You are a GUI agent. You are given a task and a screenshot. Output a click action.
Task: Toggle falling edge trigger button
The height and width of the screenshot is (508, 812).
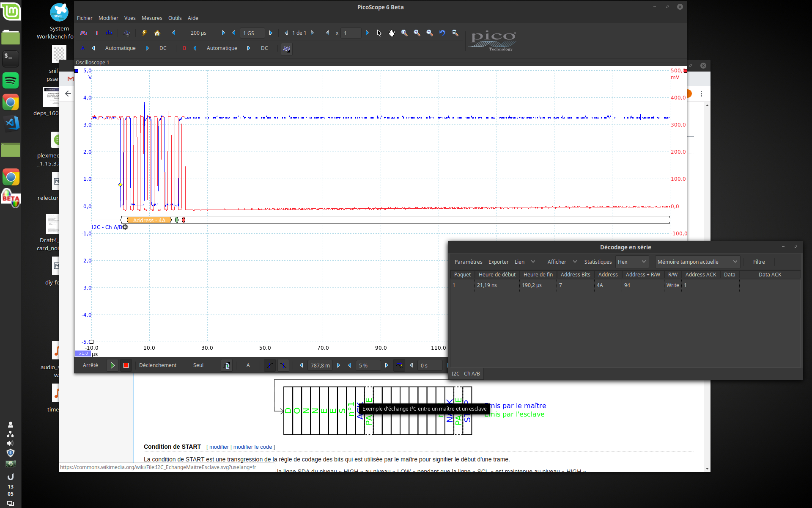[283, 365]
